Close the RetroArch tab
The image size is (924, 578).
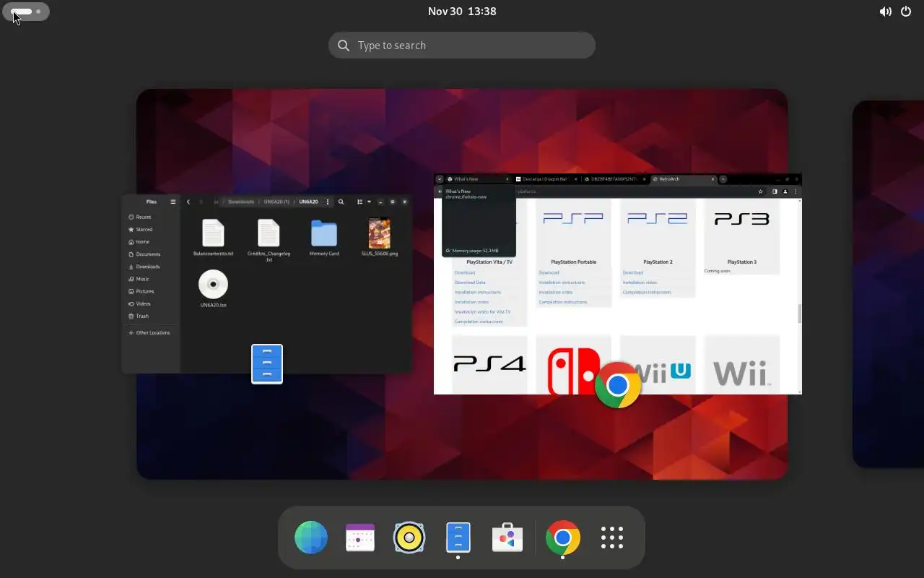pos(712,179)
